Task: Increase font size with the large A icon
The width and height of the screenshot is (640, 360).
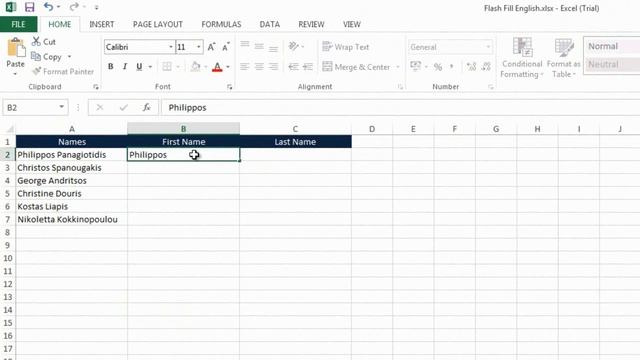Action: point(211,47)
